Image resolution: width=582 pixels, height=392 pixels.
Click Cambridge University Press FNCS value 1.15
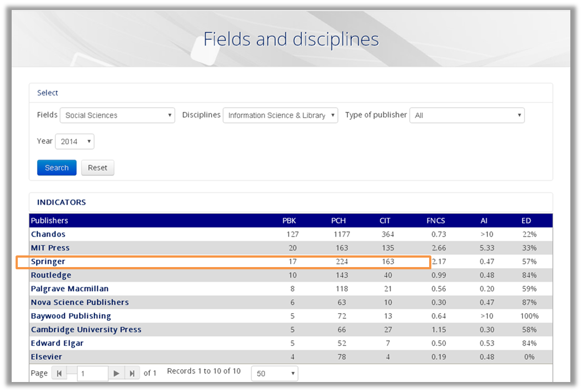coord(439,330)
